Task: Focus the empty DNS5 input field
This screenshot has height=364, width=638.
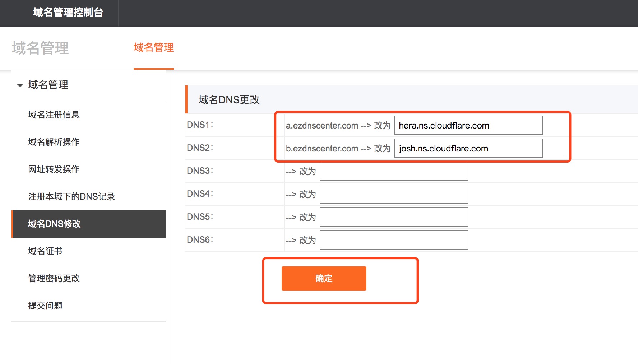Action: click(x=394, y=217)
